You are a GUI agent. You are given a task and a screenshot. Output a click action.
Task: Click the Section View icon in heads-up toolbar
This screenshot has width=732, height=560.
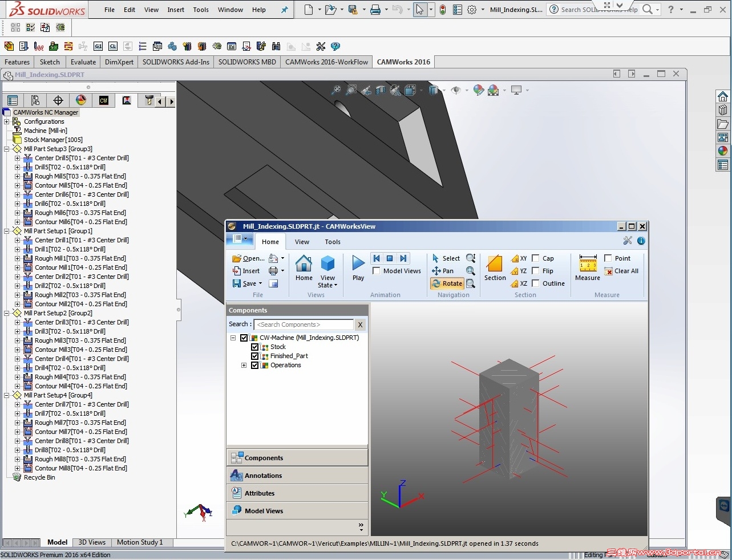click(381, 90)
